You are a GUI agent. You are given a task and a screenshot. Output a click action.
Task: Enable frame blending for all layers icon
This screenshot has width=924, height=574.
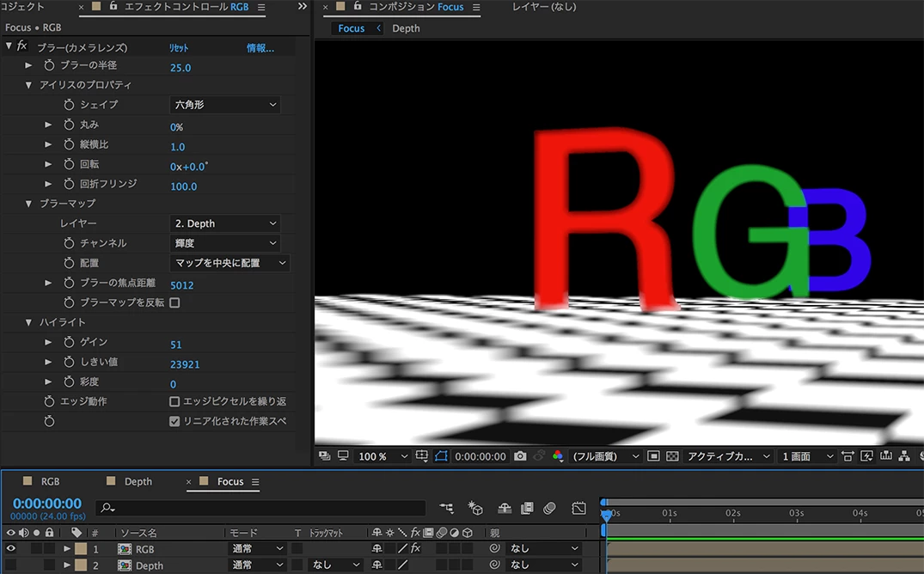click(528, 508)
